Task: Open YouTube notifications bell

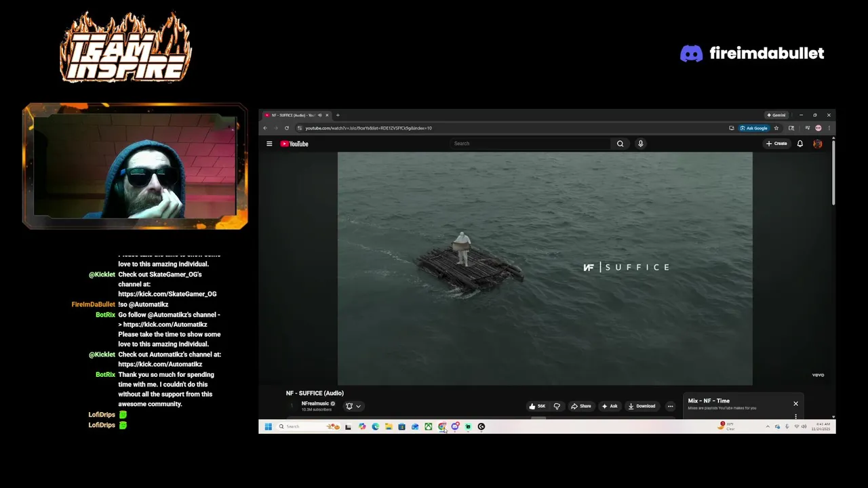Action: pyautogui.click(x=800, y=144)
